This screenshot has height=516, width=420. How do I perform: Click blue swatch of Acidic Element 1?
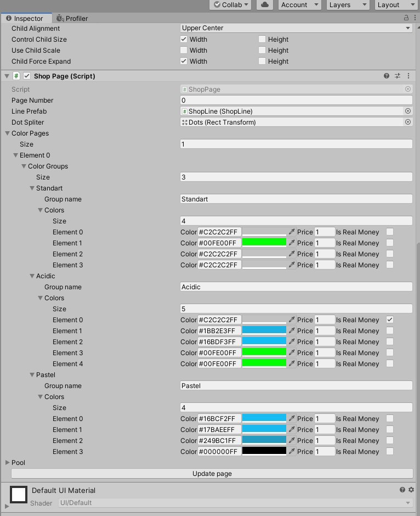(264, 330)
